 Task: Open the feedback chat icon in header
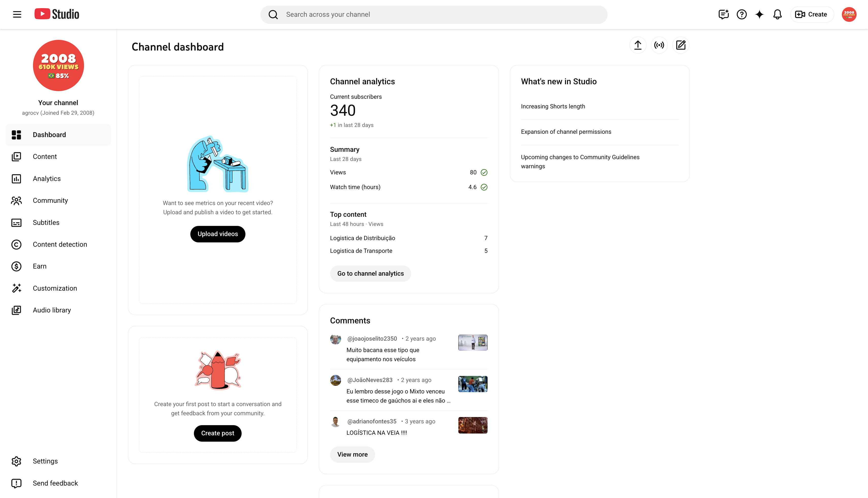pos(723,14)
